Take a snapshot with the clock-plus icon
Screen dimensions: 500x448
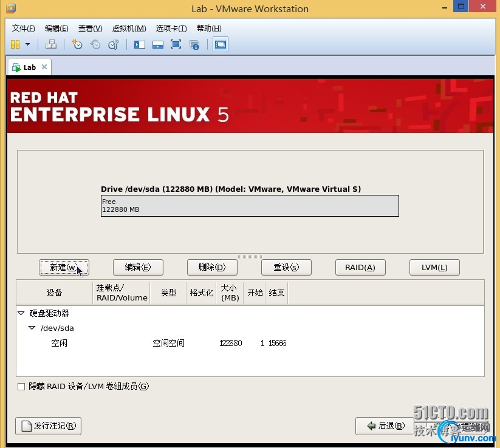pos(77,44)
